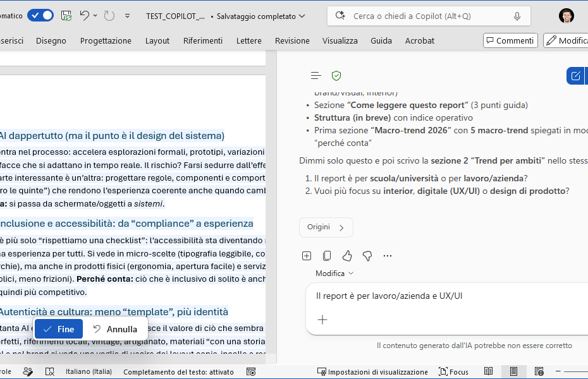Open the Modifica mode dropdown above prompt
The image size is (588, 379).
(x=334, y=274)
